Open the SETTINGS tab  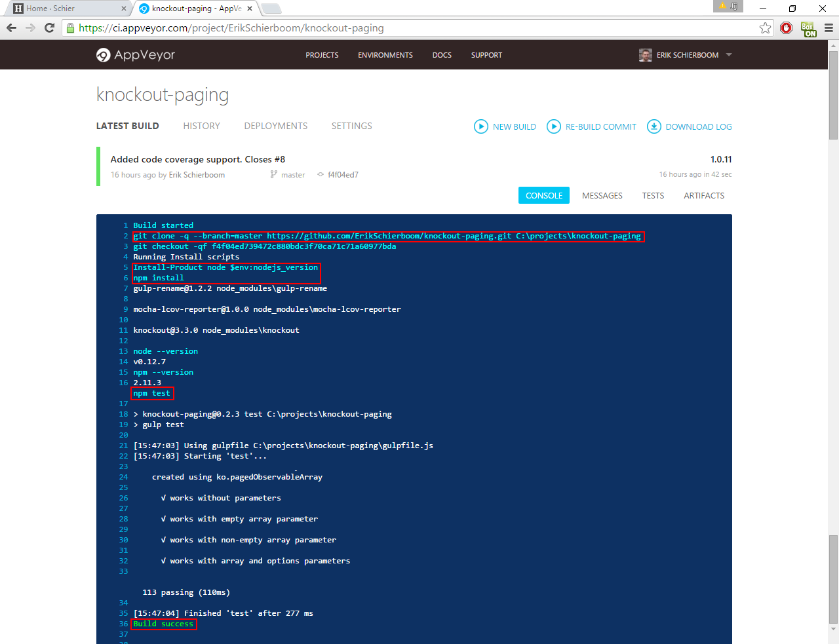click(351, 126)
